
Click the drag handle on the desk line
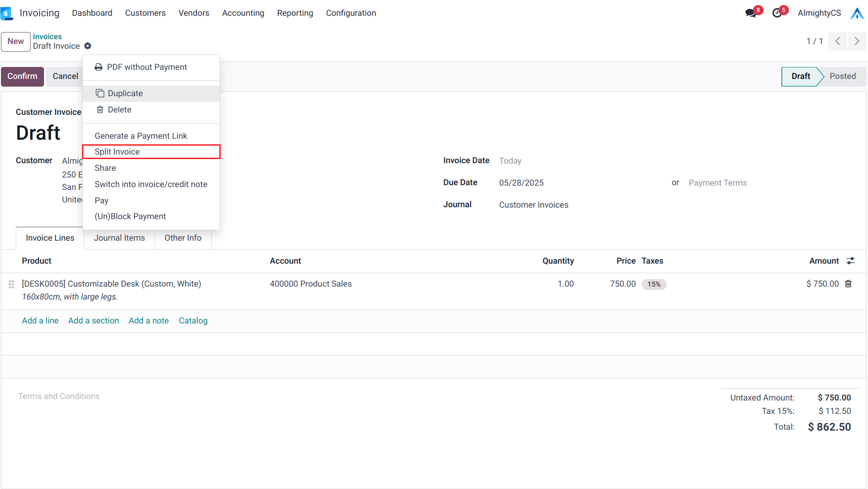(11, 284)
